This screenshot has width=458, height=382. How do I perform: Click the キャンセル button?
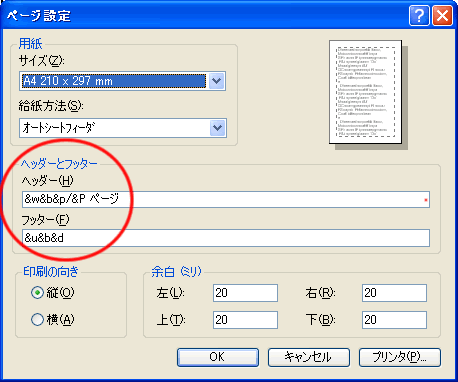[309, 357]
